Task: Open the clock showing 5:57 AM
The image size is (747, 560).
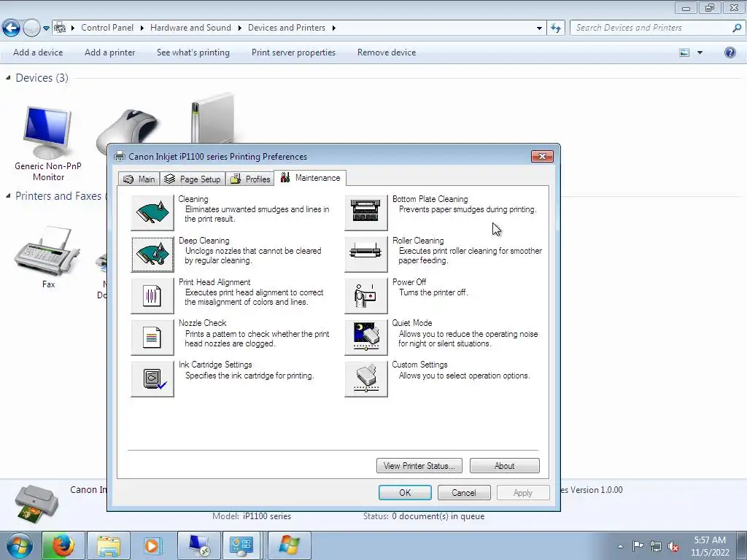Action: point(710,546)
